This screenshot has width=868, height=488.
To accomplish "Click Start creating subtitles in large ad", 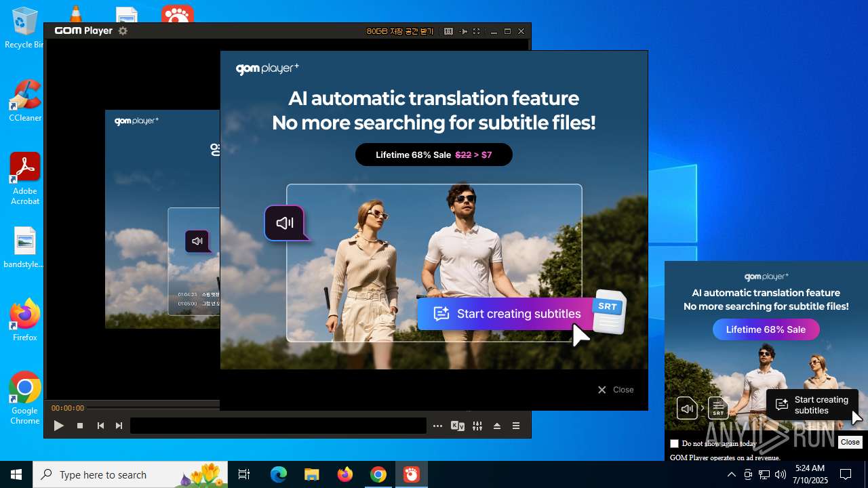I will 505,314.
